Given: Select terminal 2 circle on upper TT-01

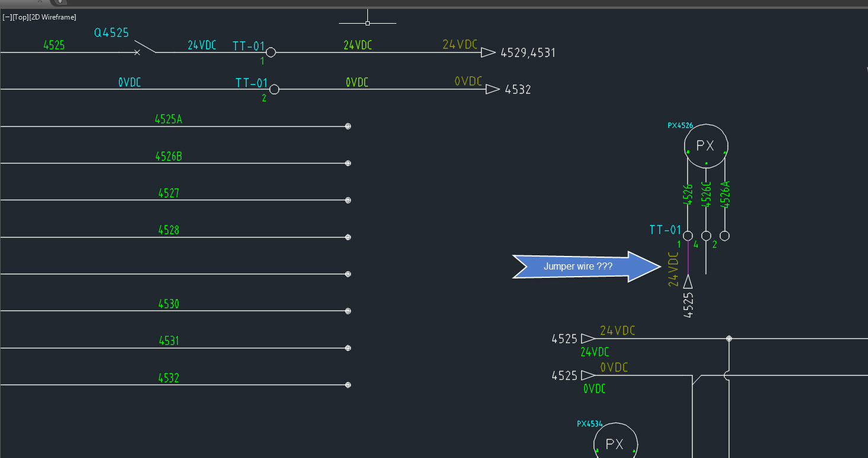Looking at the screenshot, I should pos(274,89).
